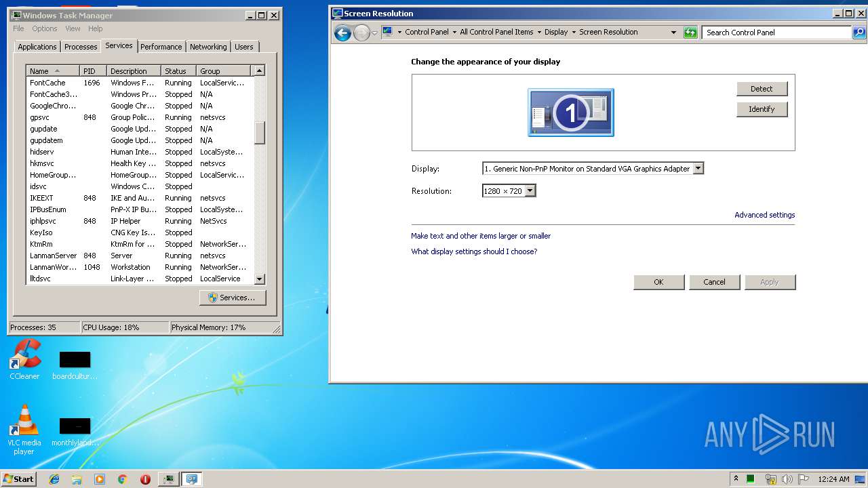The width and height of the screenshot is (868, 488).
Task: Select the monthlyland desktop file icon
Action: pos(75,432)
